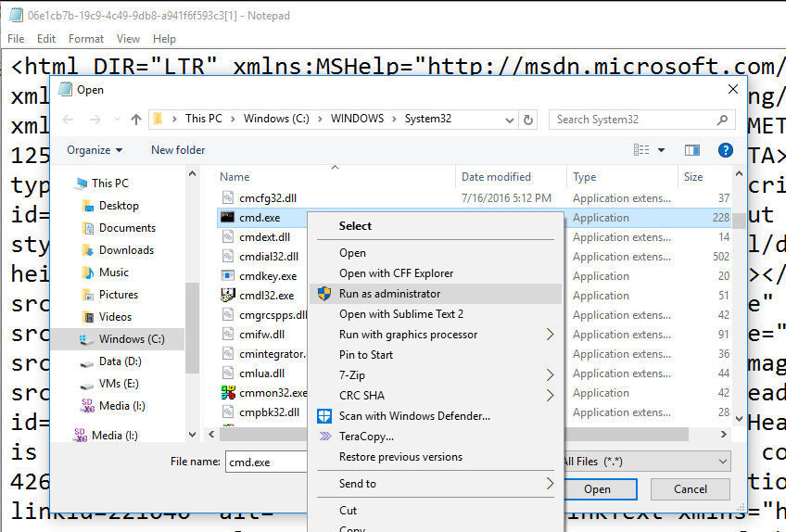Expand the CRC SHA submenu

coord(435,396)
